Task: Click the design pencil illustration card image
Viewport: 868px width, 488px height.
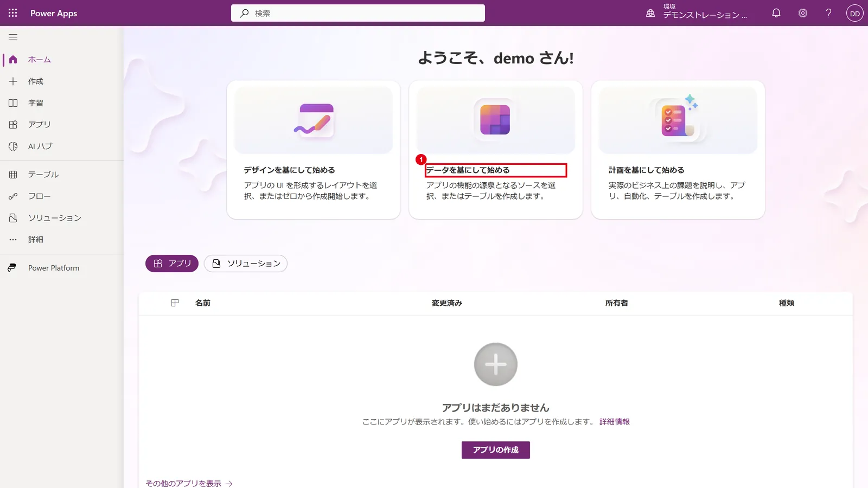Action: tap(314, 120)
